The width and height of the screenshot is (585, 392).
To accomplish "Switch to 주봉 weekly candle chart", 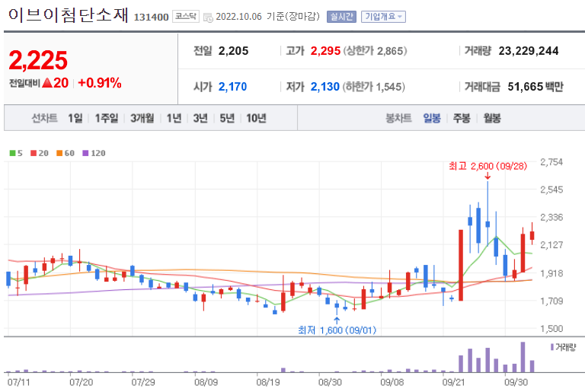I will (462, 118).
